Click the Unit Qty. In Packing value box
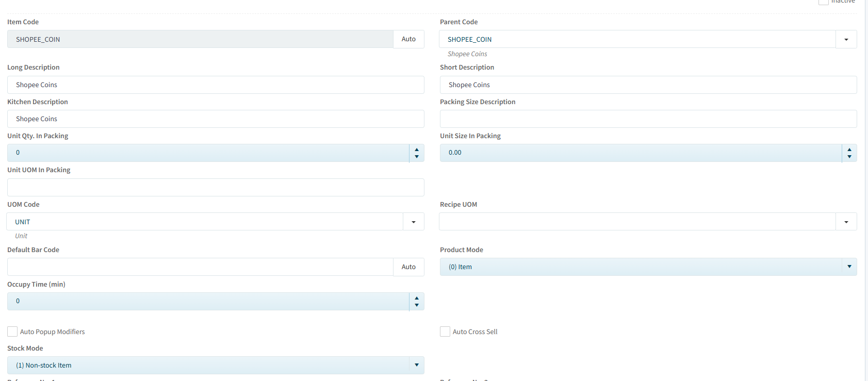The width and height of the screenshot is (868, 381). click(208, 153)
